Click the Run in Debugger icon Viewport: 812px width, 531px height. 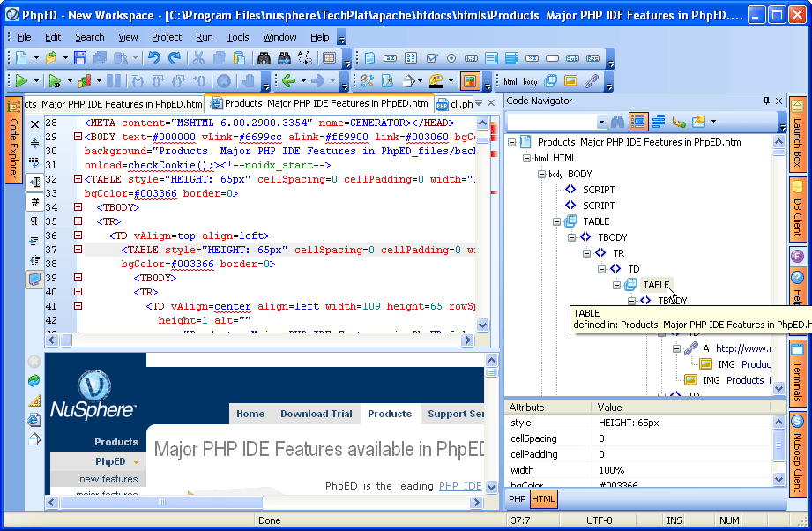pos(55,81)
